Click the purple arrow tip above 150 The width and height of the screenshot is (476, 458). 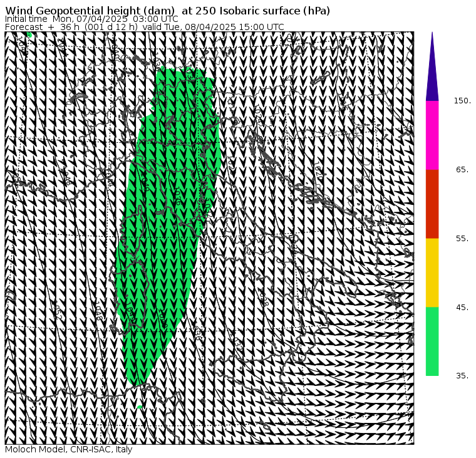click(x=432, y=66)
